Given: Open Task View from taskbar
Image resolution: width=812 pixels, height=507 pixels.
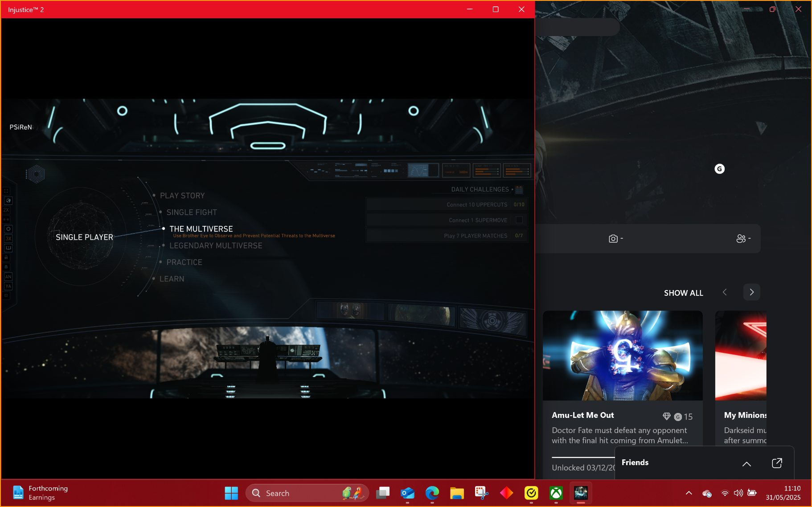Looking at the screenshot, I should [383, 493].
